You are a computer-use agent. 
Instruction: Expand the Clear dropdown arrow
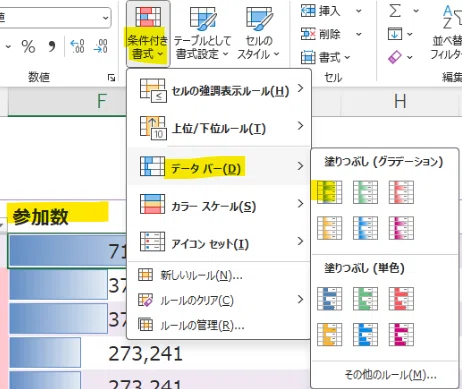coord(410,57)
